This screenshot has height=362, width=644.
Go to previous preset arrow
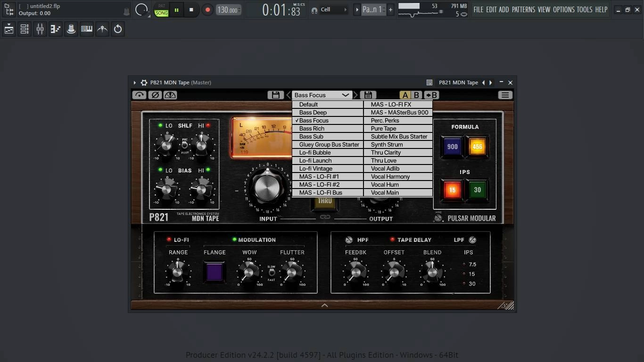tap(289, 95)
